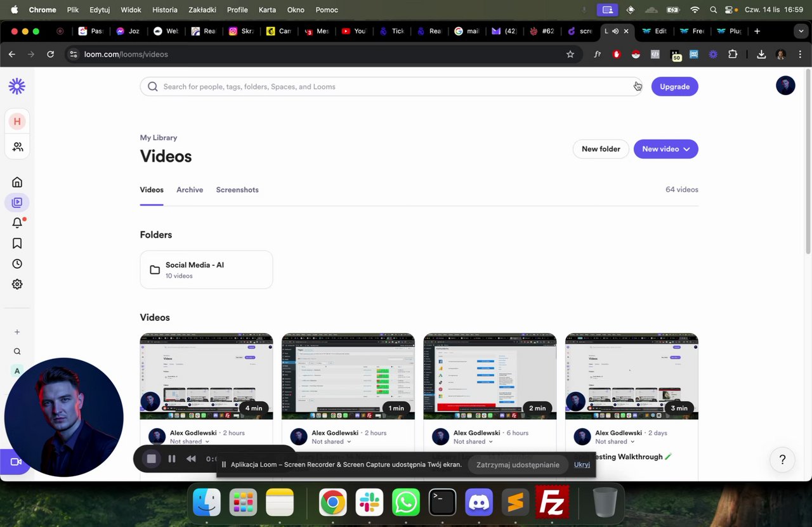Open the Loom settings gear
This screenshot has height=527, width=812.
17,284
